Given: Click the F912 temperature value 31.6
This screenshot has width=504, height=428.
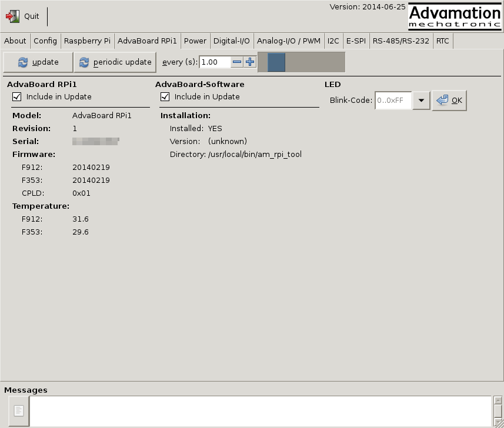Looking at the screenshot, I should [x=81, y=219].
